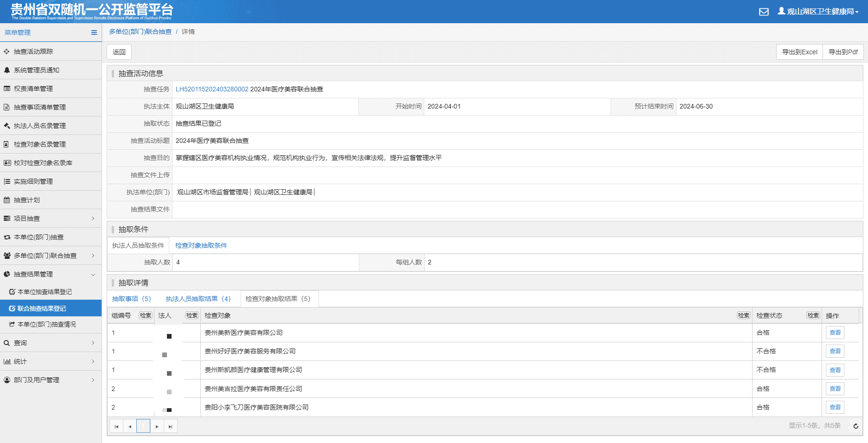Expand the 项目抽查 sidebar submenu

(x=51, y=218)
